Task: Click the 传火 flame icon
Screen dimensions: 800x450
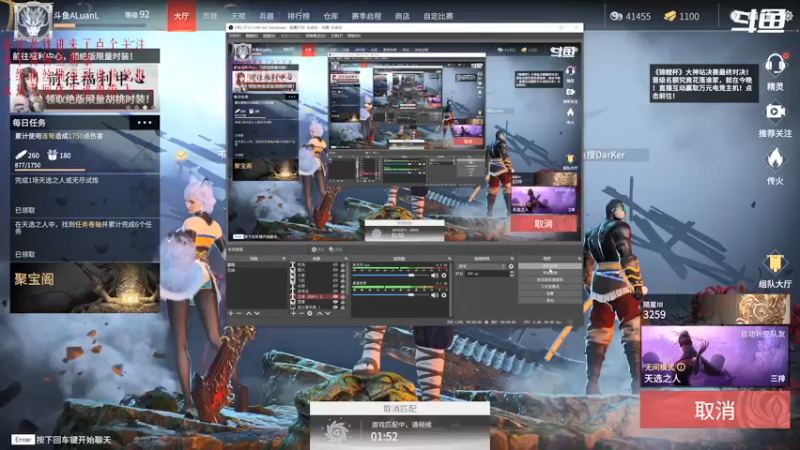Action: 775,159
